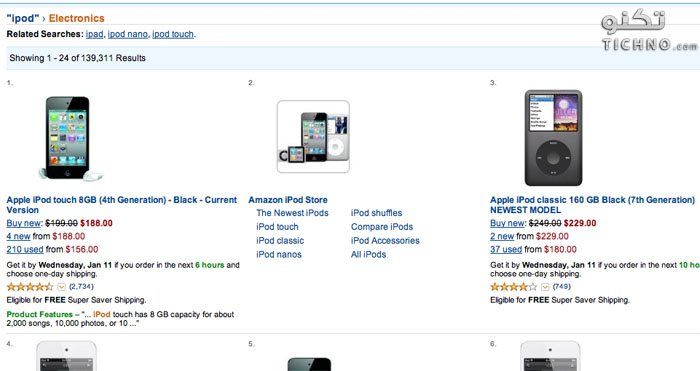Go to Compare iPods page
Image resolution: width=700 pixels, height=371 pixels.
(x=382, y=227)
